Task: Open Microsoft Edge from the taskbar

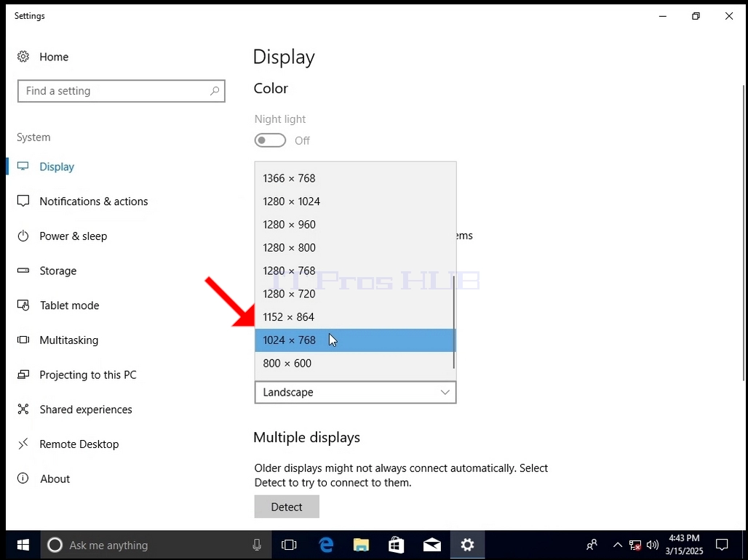Action: 326,545
